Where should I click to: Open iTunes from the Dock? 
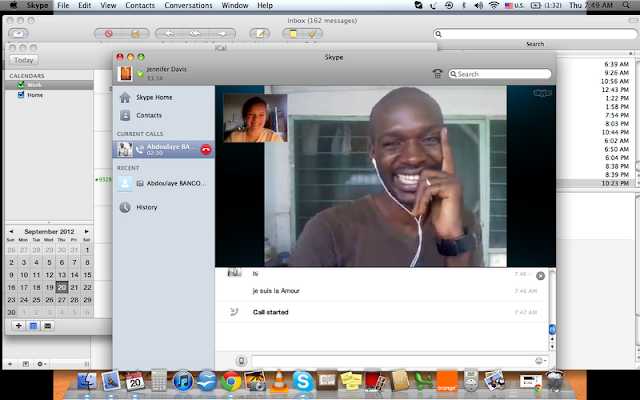coord(183,382)
